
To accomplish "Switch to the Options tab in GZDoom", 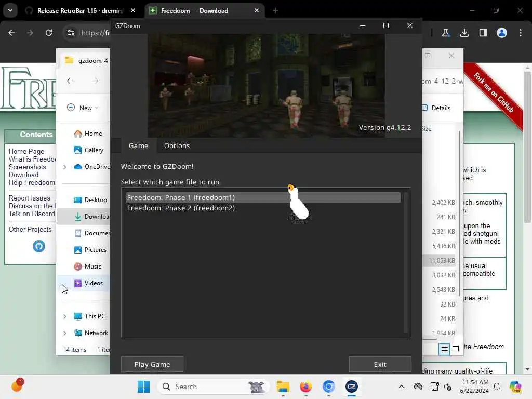I will 177,145.
